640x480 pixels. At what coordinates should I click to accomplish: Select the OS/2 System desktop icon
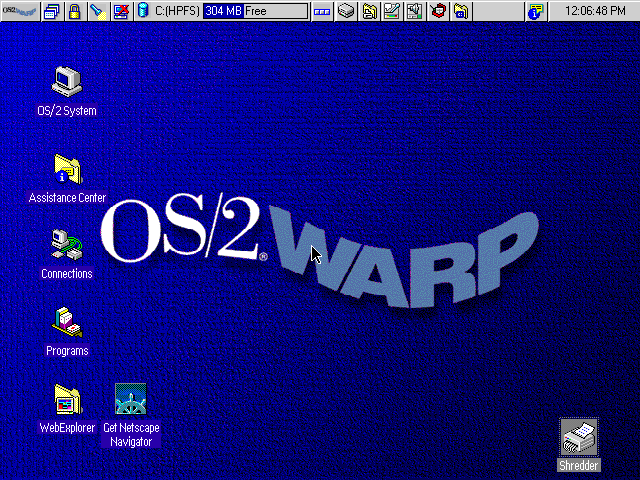click(67, 80)
